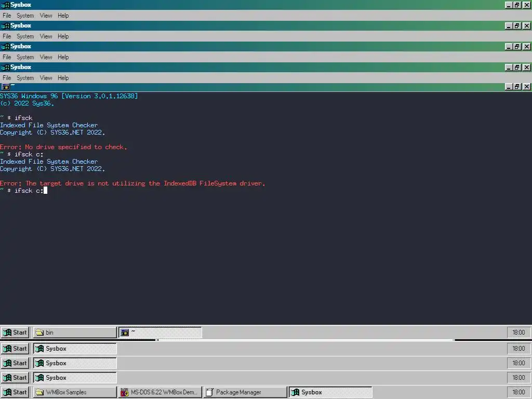Select the ~ terminal taskbar button
The width and height of the screenshot is (532, 399).
click(160, 332)
